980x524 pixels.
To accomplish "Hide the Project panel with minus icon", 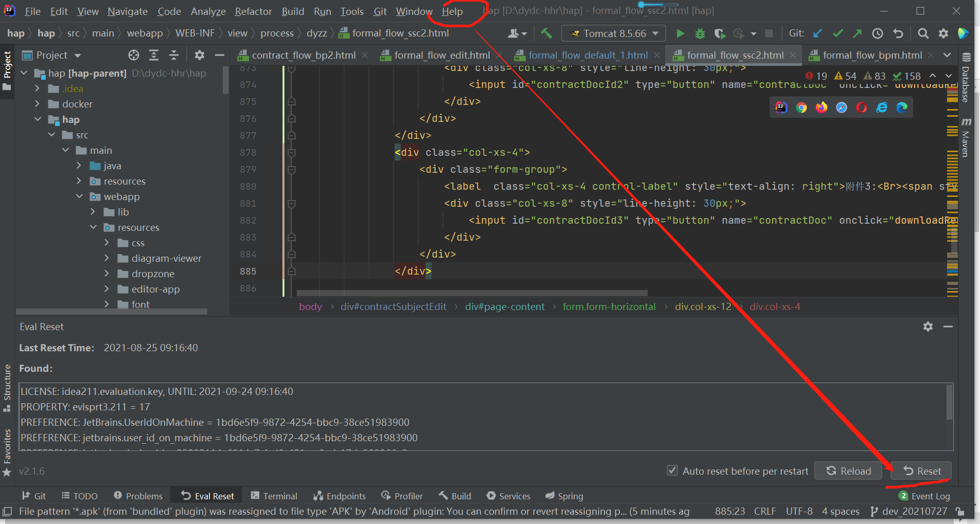I will [x=220, y=55].
